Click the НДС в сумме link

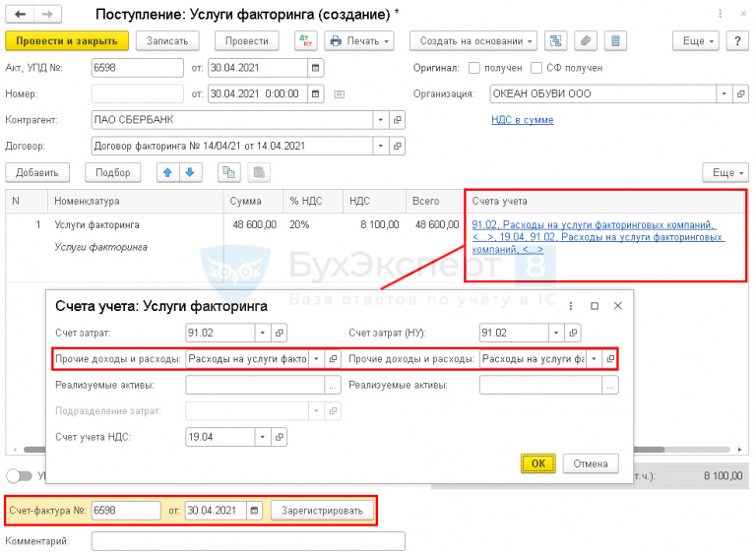pos(522,120)
